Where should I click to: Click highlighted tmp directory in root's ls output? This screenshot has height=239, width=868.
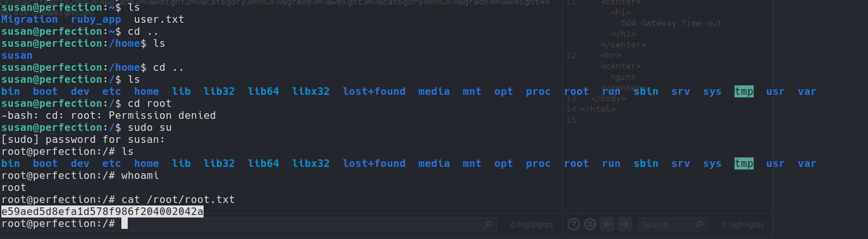(744, 164)
